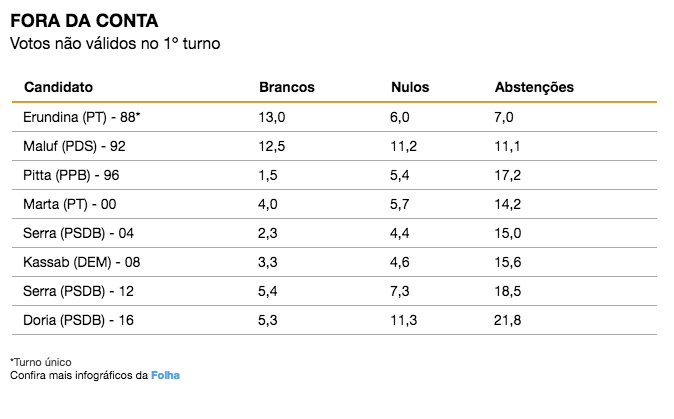Viewport: 674px width, 419px height.
Task: Select Erundina's Brancos value 13,0
Action: 272,117
